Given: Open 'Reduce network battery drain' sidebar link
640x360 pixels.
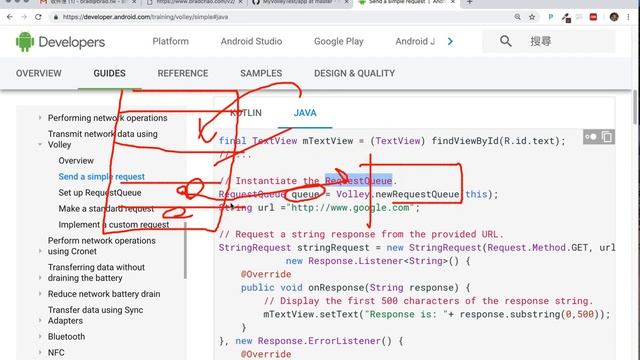Looking at the screenshot, I should coord(104,294).
